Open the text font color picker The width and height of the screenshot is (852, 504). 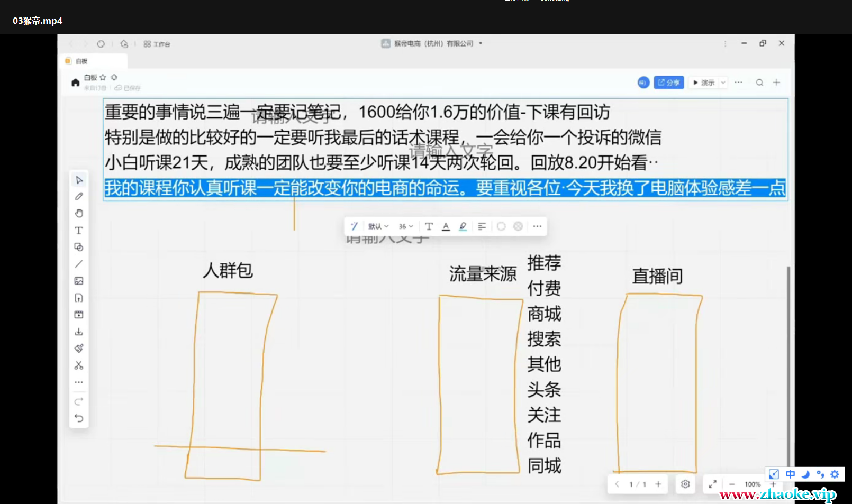click(x=446, y=226)
